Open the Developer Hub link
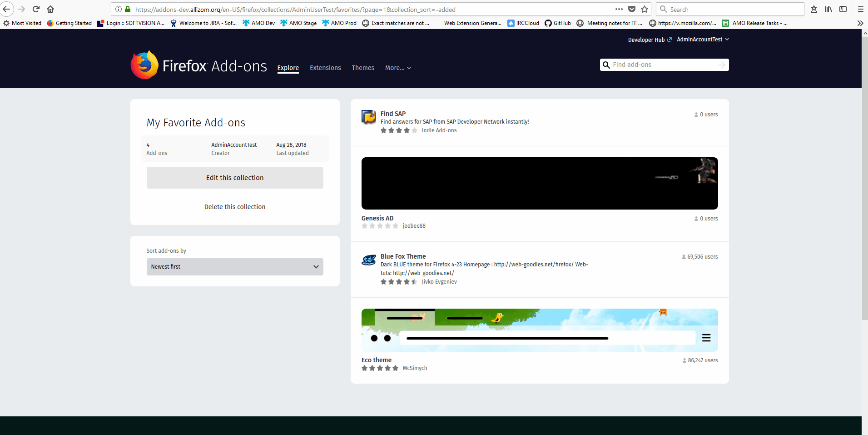Image resolution: width=868 pixels, height=435 pixels. (650, 40)
